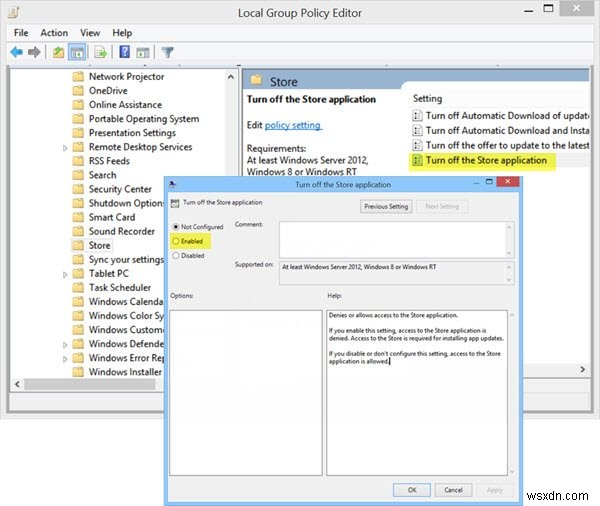Screen dimensions: 600x506
Task: Expand the Tablet PC tree node
Action: coord(65,274)
